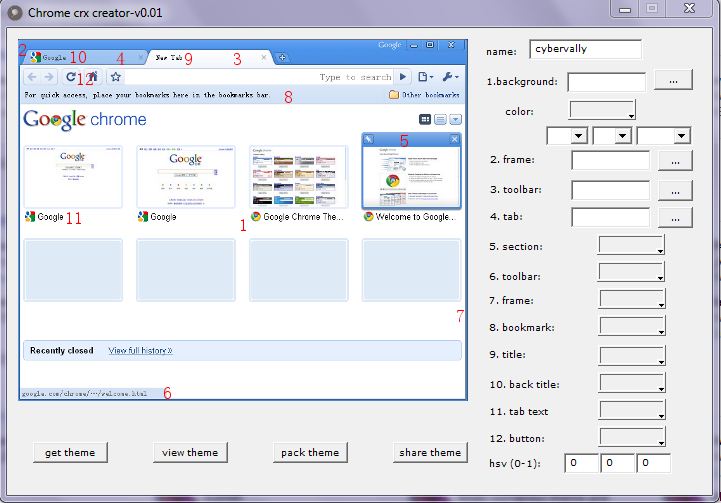Browse for a 2. frame image

675,161
